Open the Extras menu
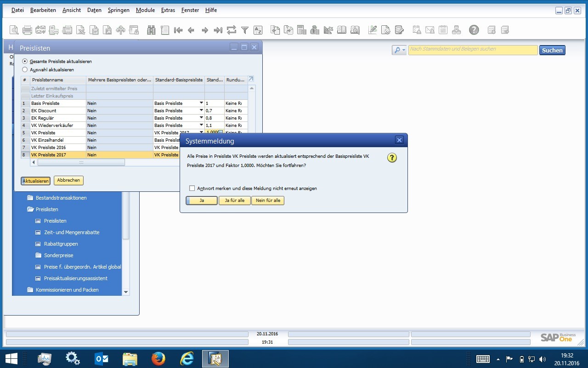This screenshot has height=368, width=588. (168, 10)
